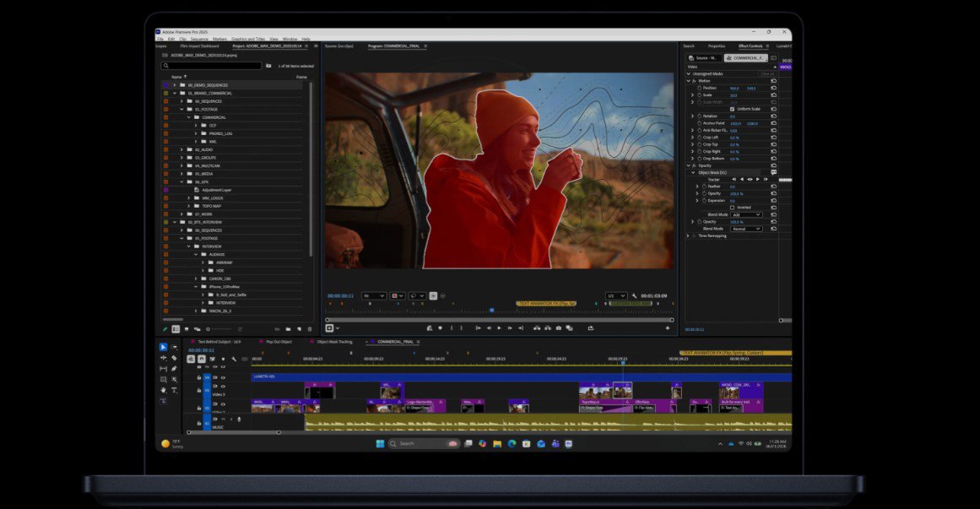Expand the Time Remapping effect
Viewport: 980px width, 509px height.
point(689,236)
